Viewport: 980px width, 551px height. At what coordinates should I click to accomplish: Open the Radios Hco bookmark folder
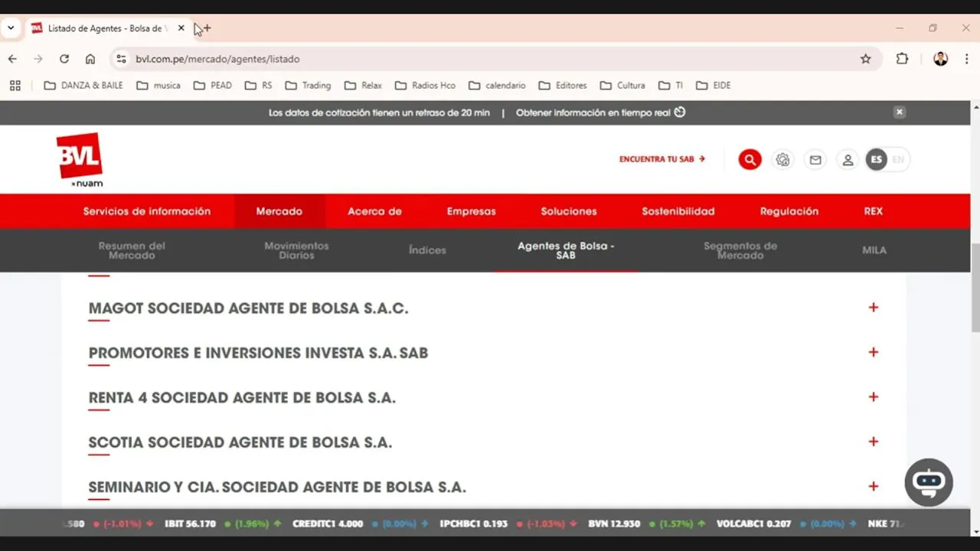(x=425, y=86)
